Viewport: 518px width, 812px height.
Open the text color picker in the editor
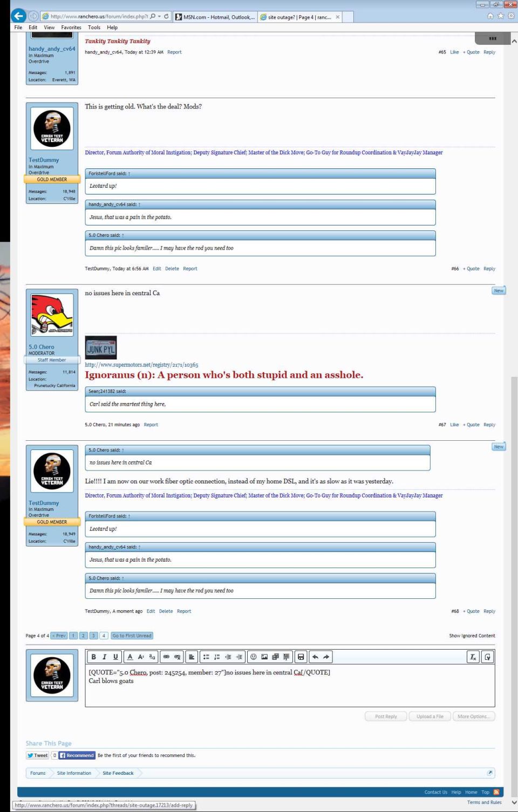130,657
